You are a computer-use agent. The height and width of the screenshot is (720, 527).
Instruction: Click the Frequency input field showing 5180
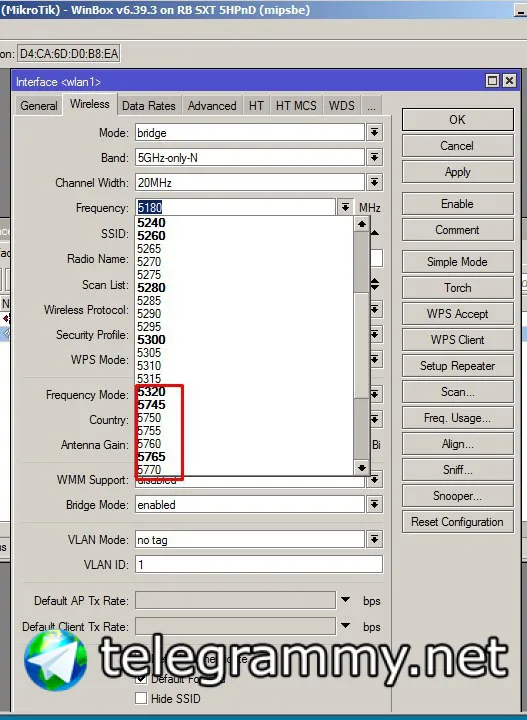[x=235, y=208]
